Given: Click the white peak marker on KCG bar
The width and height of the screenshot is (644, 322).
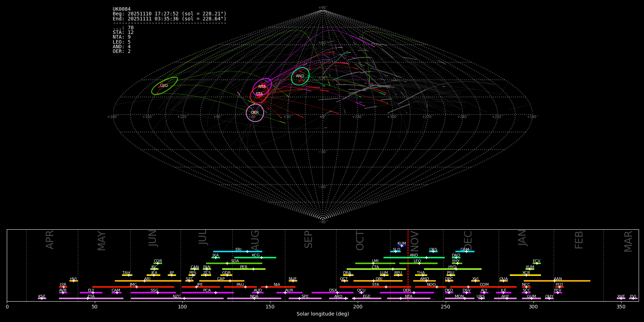Looking at the screenshot, I should 262,258.
